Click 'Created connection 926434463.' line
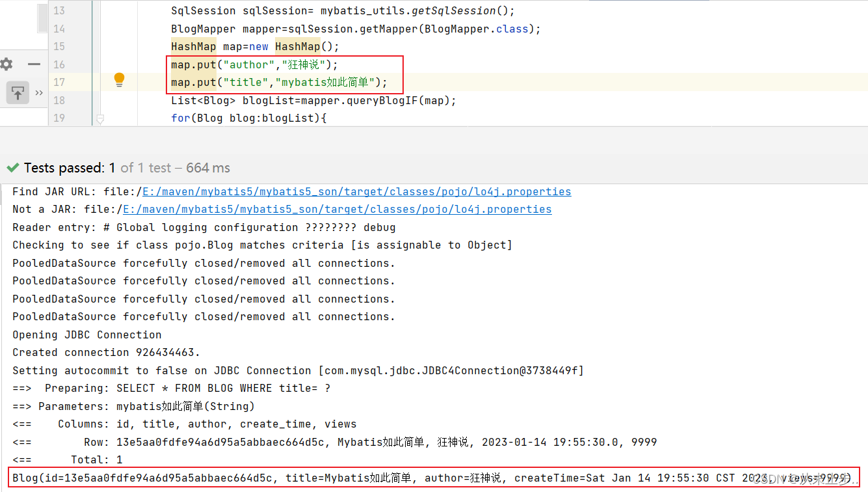Screen dimensions: 868x492 (x=107, y=352)
